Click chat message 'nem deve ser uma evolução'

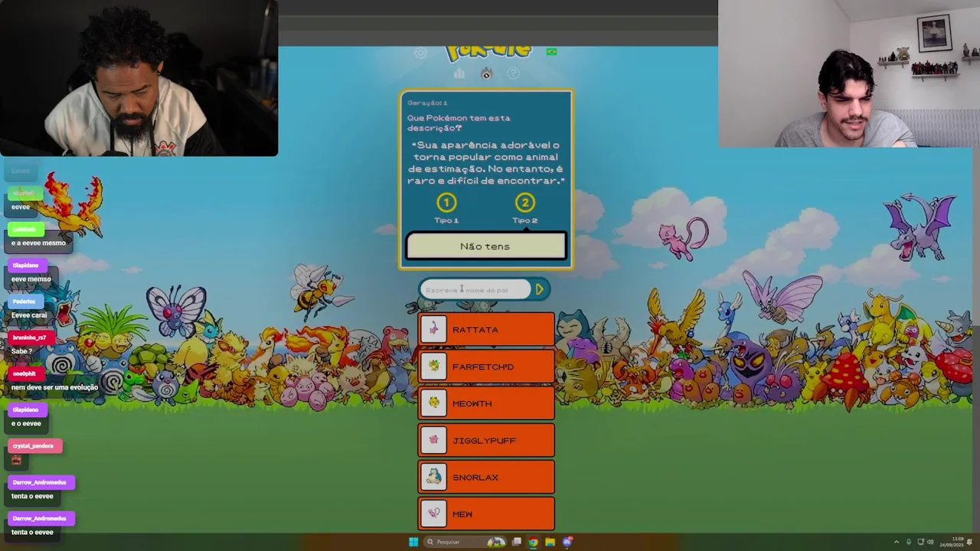click(54, 387)
